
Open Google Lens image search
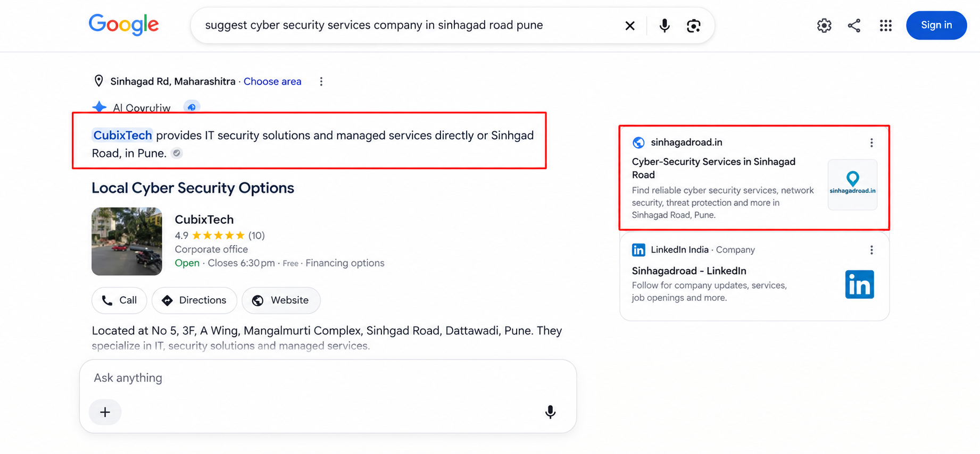click(x=693, y=26)
